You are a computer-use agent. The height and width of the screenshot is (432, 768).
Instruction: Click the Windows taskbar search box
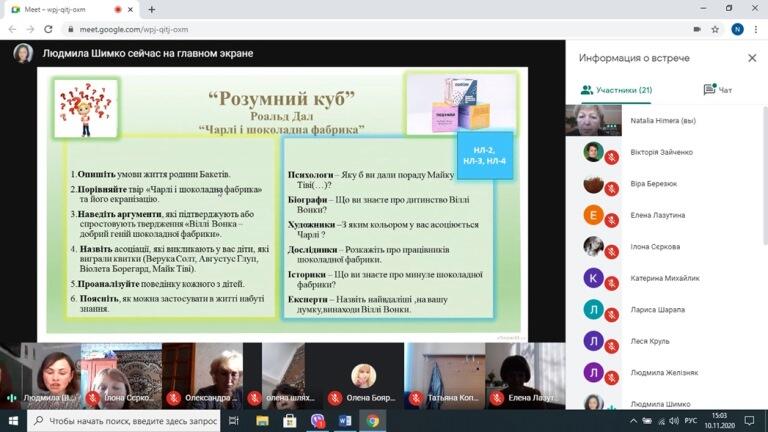124,421
